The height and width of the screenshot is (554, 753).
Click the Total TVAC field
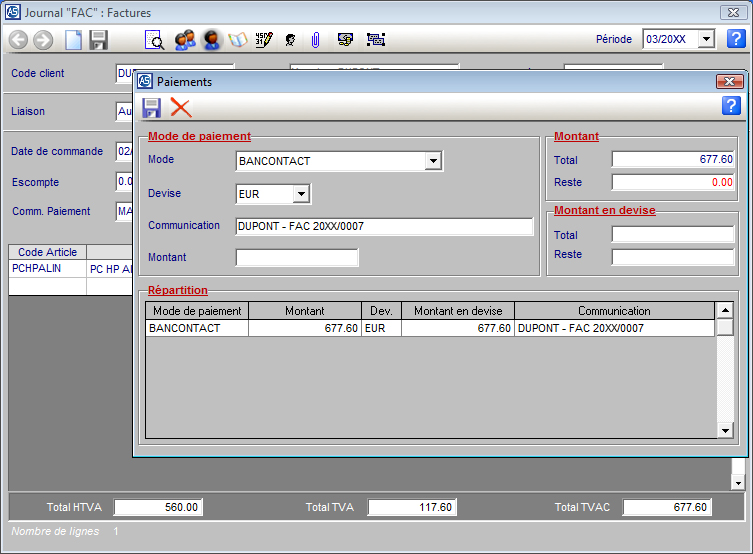[x=666, y=507]
